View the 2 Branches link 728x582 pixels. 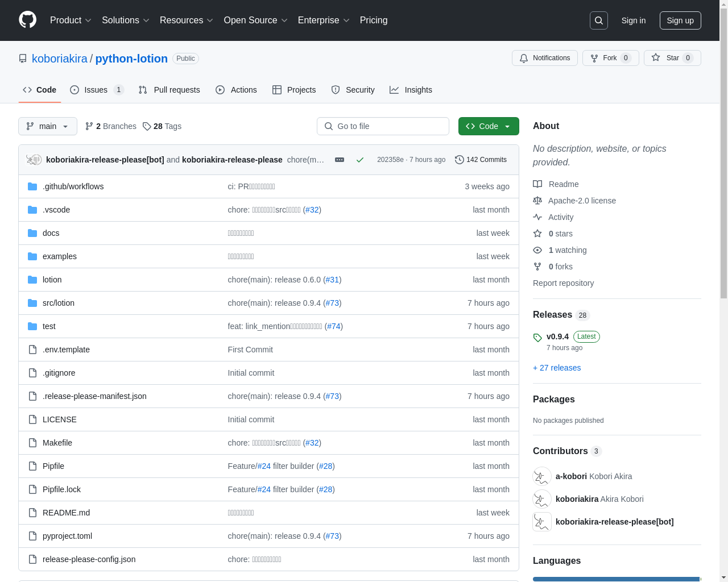(111, 126)
